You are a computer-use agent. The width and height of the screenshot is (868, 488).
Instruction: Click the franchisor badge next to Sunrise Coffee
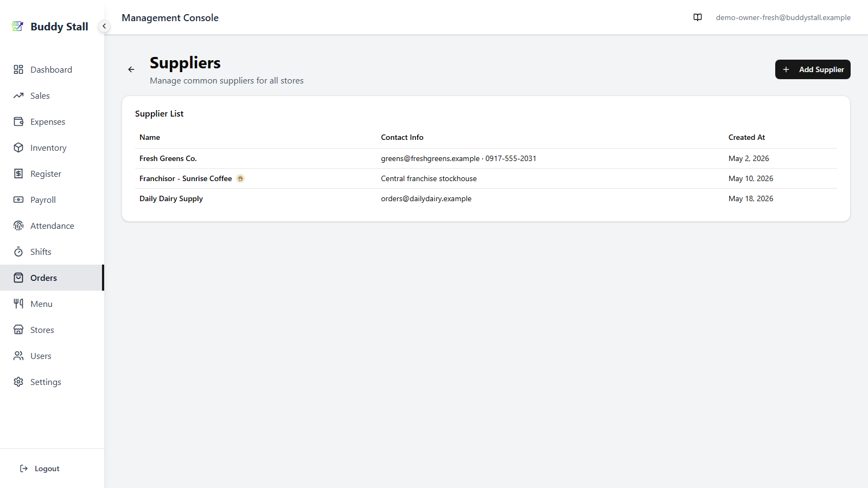240,178
